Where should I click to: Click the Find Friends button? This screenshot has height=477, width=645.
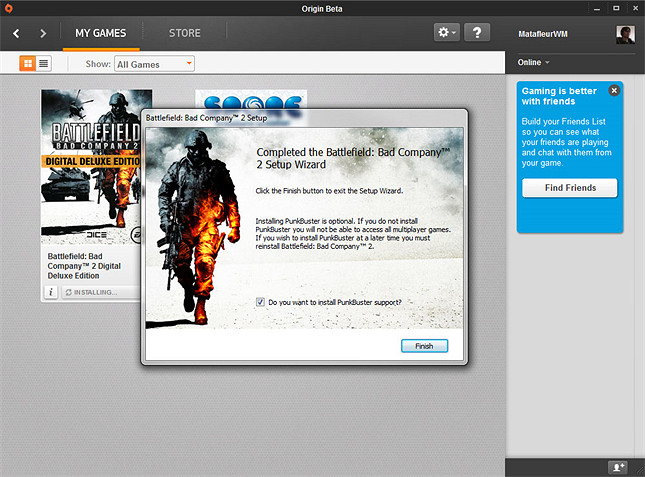tap(569, 188)
